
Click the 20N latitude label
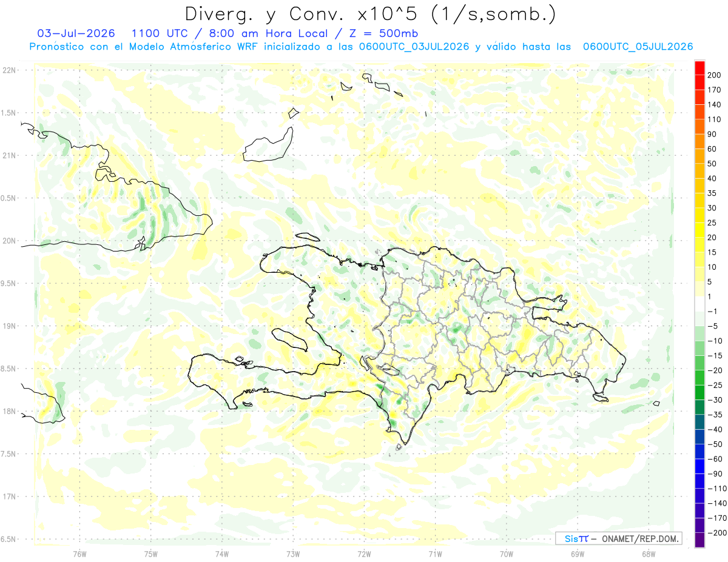coord(10,241)
